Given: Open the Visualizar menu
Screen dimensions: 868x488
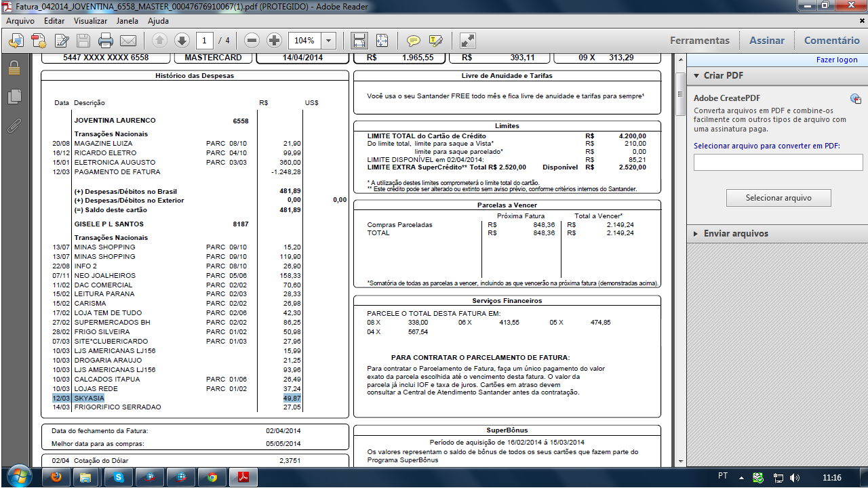Looking at the screenshot, I should click(90, 21).
